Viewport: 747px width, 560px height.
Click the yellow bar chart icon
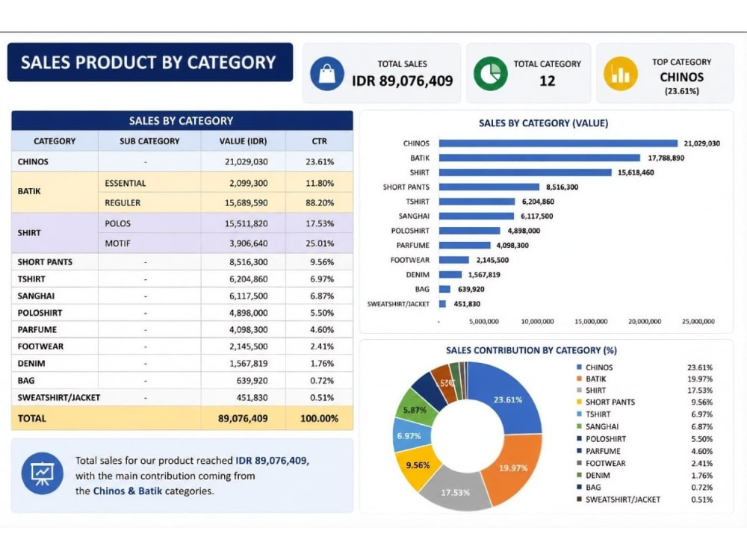point(621,74)
